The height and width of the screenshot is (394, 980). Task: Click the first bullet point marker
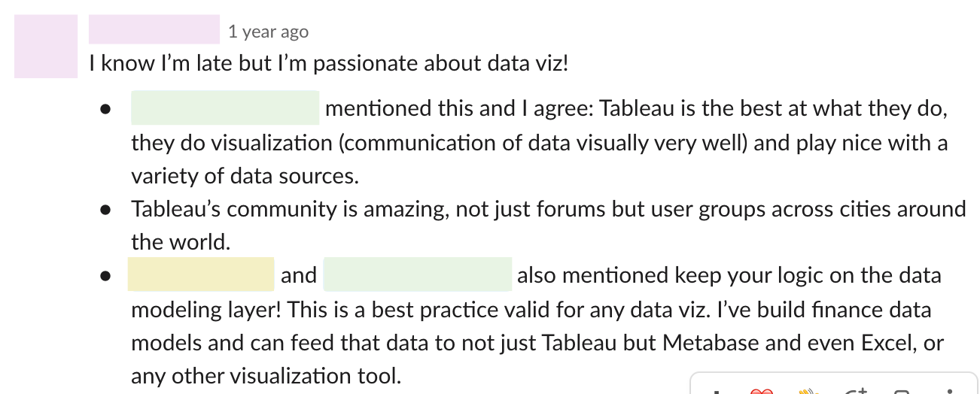[x=105, y=109]
